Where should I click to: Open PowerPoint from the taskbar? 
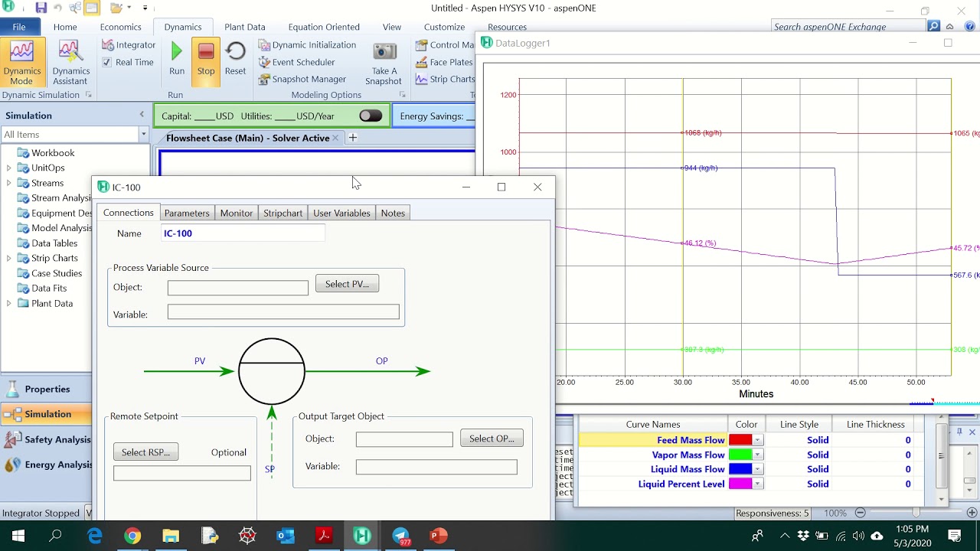click(438, 536)
